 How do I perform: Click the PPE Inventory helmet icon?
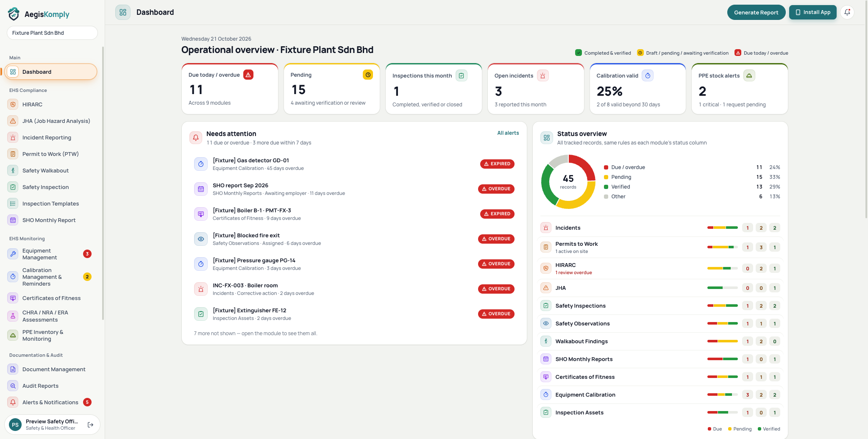13,335
